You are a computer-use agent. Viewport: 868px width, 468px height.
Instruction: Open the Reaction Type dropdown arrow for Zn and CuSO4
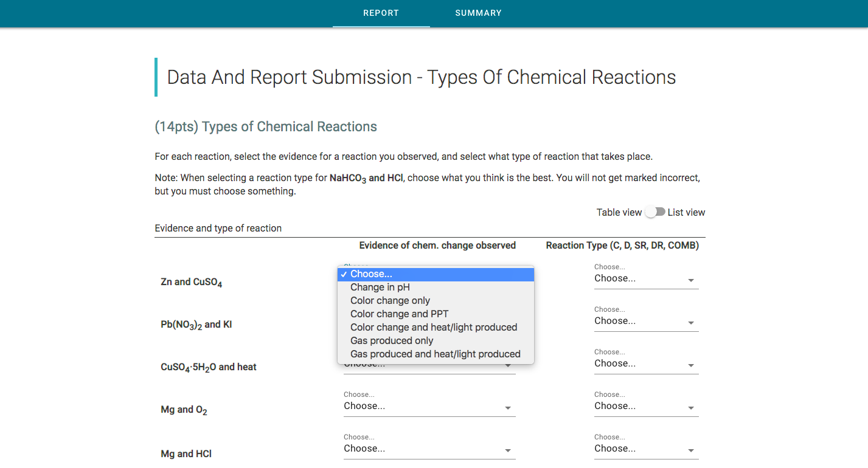pos(691,280)
